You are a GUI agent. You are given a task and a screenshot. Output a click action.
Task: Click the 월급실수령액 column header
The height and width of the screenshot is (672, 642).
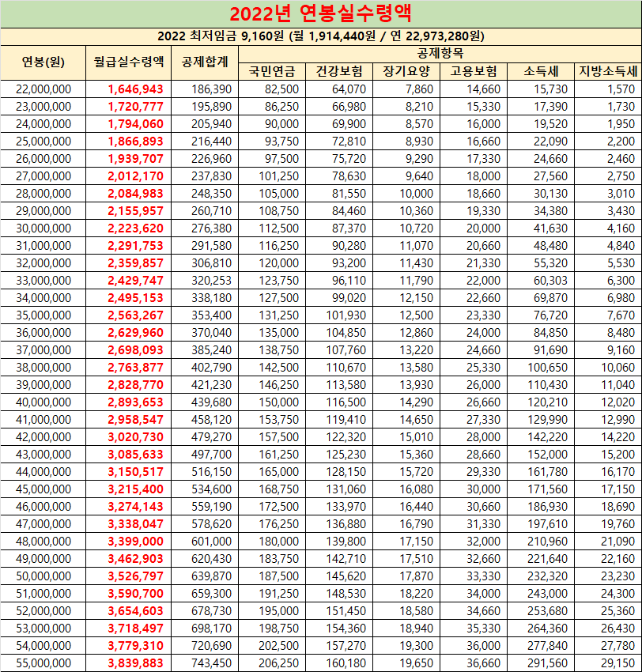pos(129,62)
